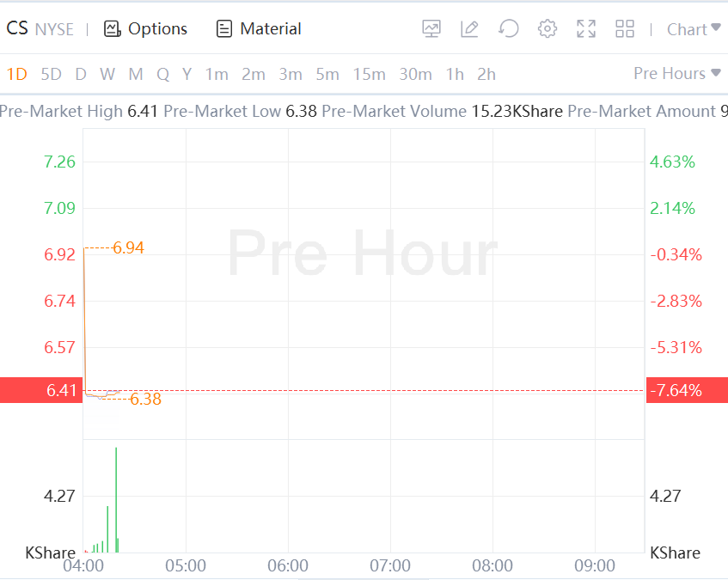The width and height of the screenshot is (728, 580).
Task: Select the 1D timeframe tab
Action: [x=17, y=75]
